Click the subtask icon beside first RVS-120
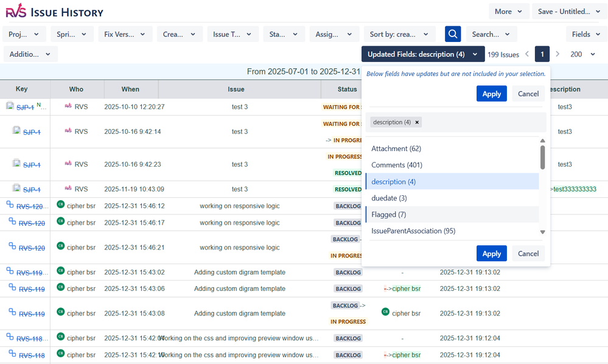 (10, 205)
